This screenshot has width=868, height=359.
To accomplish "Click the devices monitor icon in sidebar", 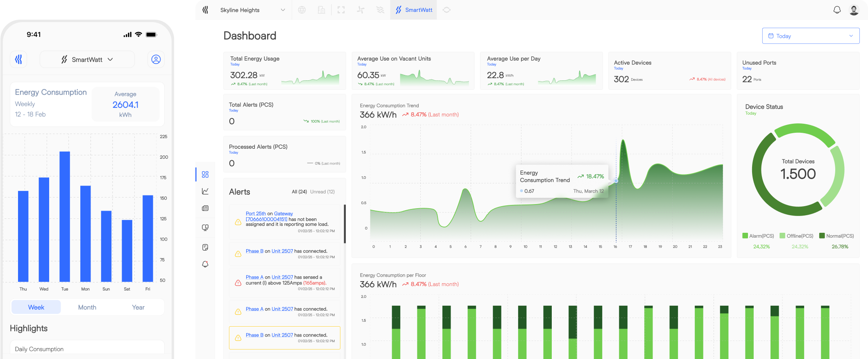I will (x=205, y=227).
